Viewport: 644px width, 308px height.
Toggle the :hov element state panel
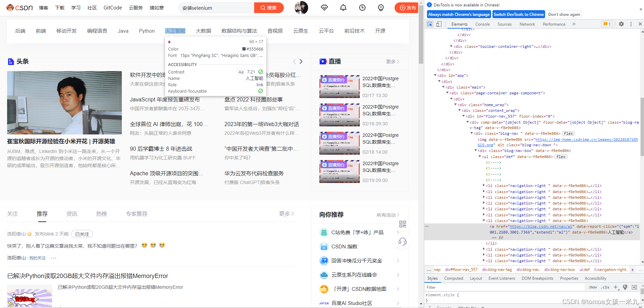click(x=593, y=287)
